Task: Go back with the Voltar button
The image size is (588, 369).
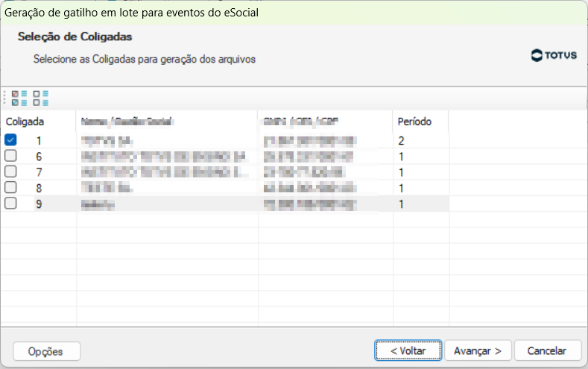Action: click(x=408, y=350)
